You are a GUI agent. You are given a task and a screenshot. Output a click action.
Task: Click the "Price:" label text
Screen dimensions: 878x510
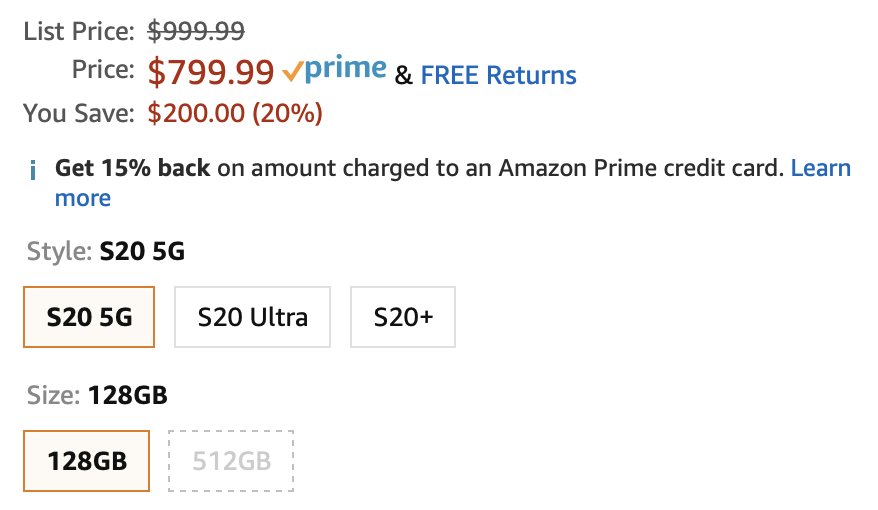point(103,70)
